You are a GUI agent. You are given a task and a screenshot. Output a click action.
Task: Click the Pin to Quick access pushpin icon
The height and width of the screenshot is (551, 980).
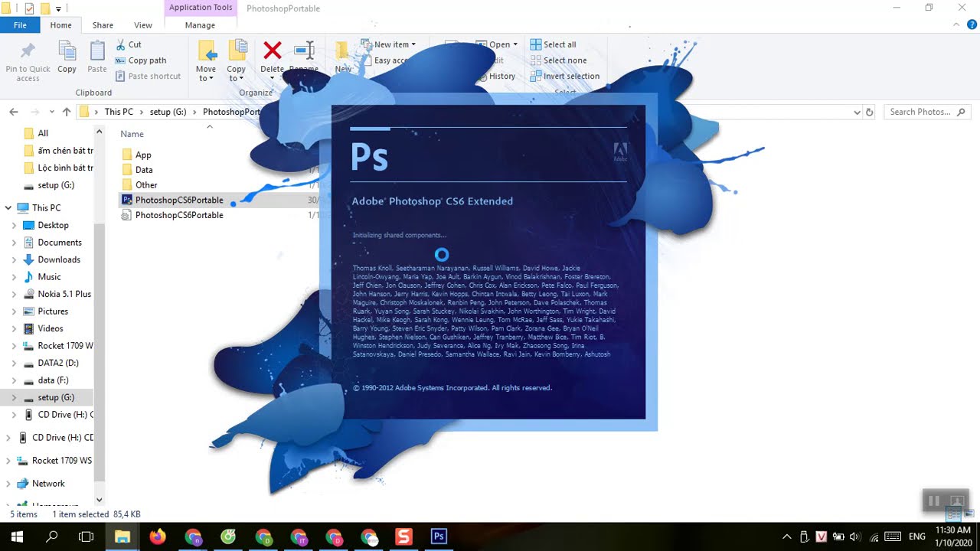(x=28, y=51)
